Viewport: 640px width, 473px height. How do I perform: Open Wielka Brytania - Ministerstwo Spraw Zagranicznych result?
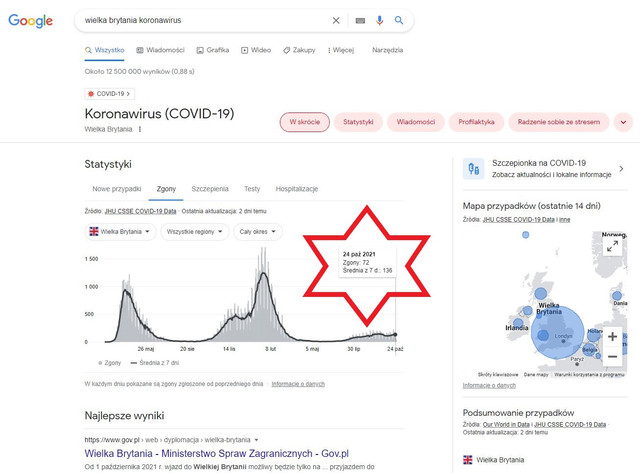tap(216, 453)
